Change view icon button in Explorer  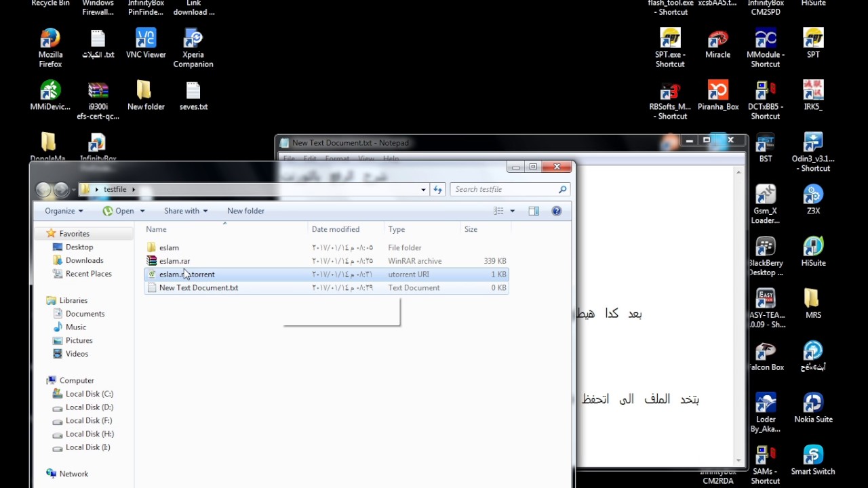498,211
